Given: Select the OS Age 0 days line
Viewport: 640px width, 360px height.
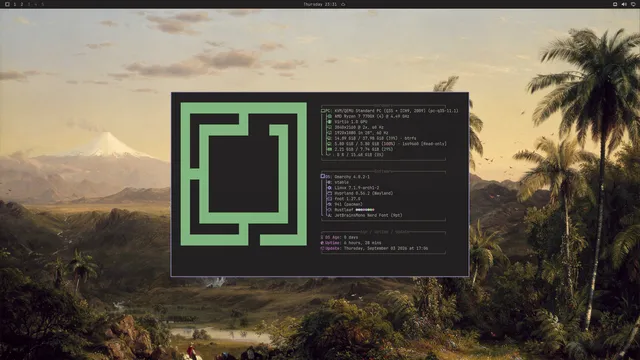Looking at the screenshot, I should click(x=340, y=237).
